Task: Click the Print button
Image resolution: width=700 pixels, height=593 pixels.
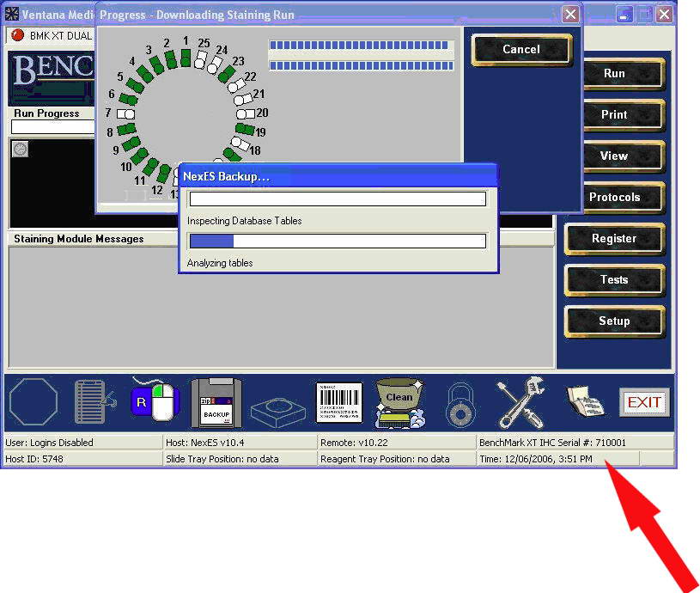Action: click(614, 115)
